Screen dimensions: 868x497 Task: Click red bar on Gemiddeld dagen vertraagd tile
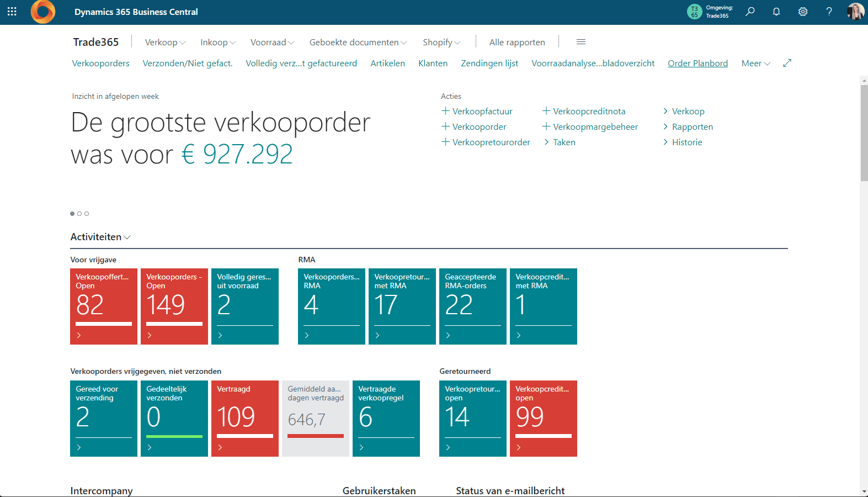pos(316,436)
